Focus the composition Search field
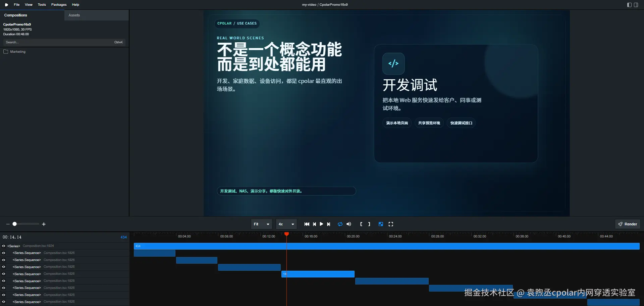Image resolution: width=644 pixels, height=306 pixels. click(64, 42)
